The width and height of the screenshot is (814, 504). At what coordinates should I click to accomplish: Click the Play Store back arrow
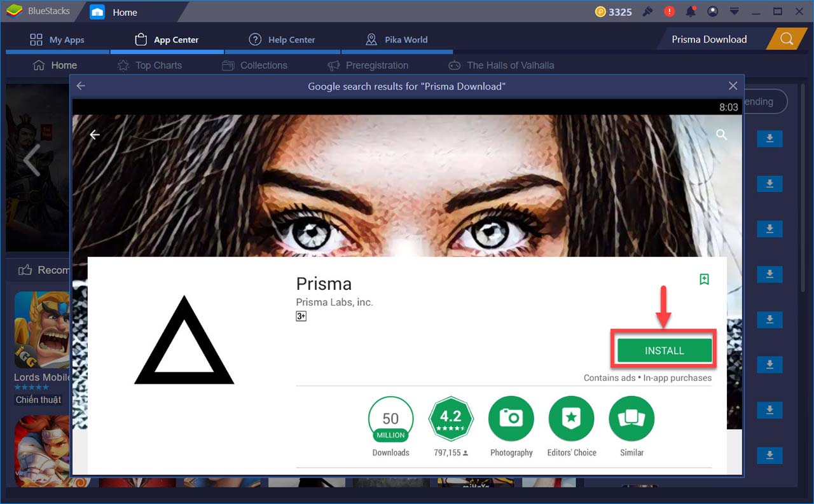(x=95, y=135)
